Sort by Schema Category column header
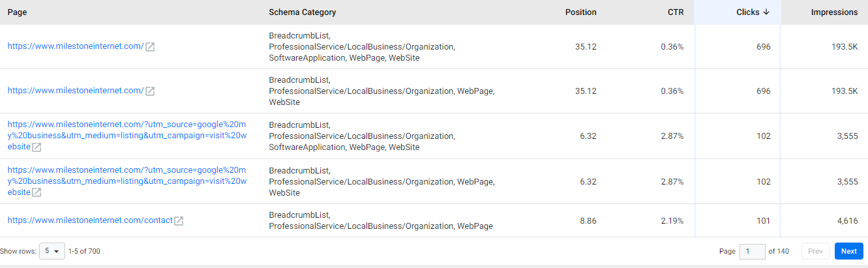This screenshot has width=868, height=268. [303, 12]
